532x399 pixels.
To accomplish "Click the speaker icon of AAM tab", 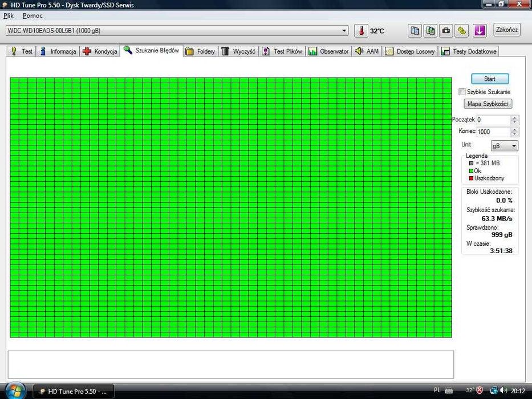I will (359, 51).
